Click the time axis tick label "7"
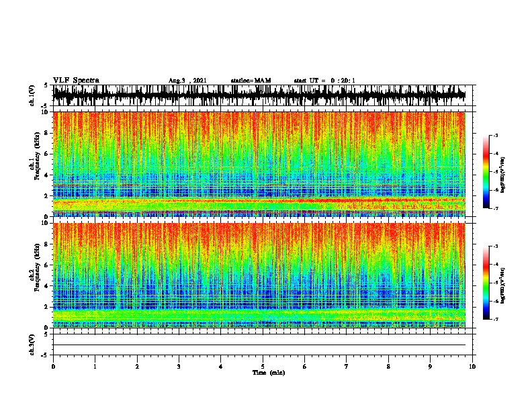This screenshot has width=532, height=411. tap(347, 367)
